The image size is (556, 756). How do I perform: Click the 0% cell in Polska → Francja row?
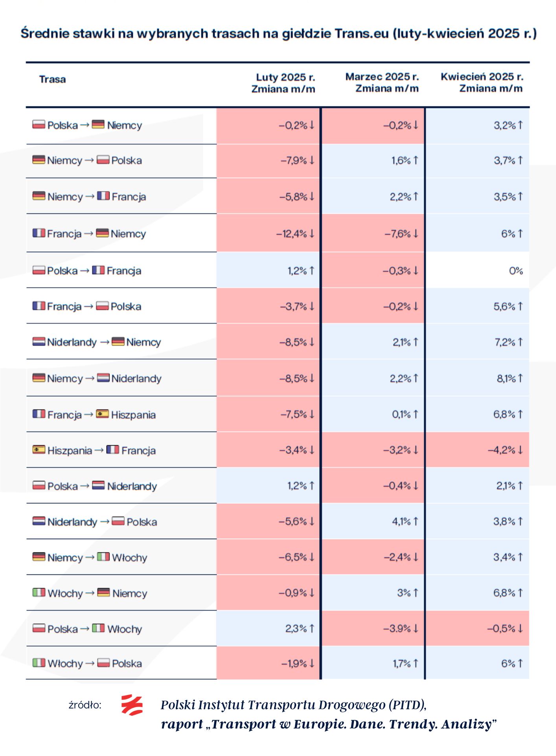pos(515,271)
